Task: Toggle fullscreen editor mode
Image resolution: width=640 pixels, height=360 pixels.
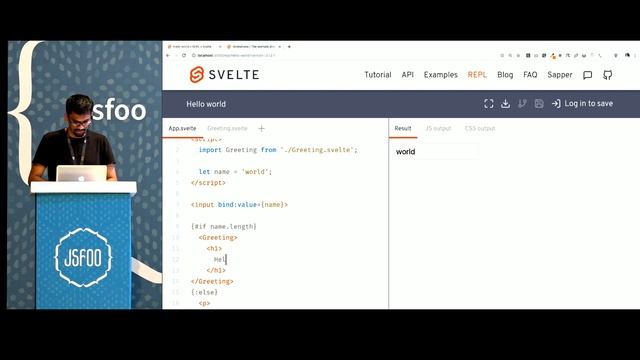Action: pos(489,104)
